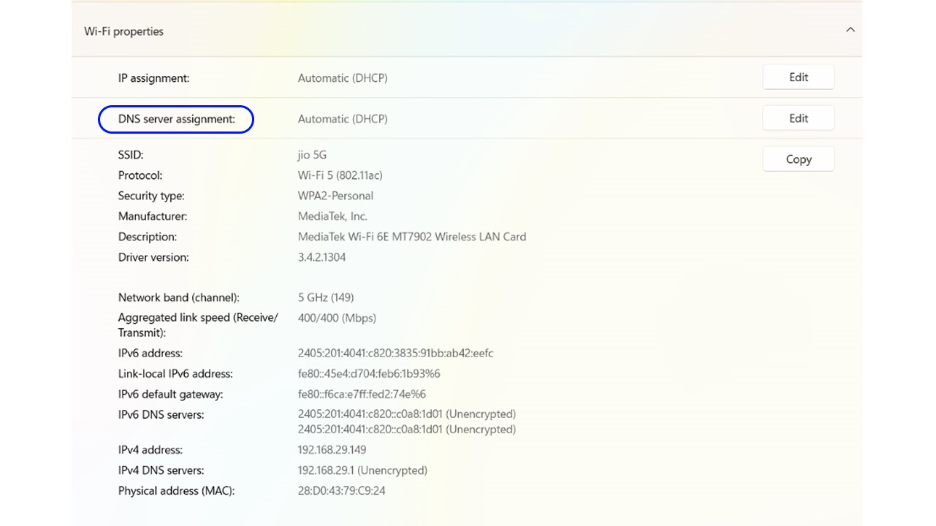Select the 5 GHz (149) network band value

[x=325, y=298]
